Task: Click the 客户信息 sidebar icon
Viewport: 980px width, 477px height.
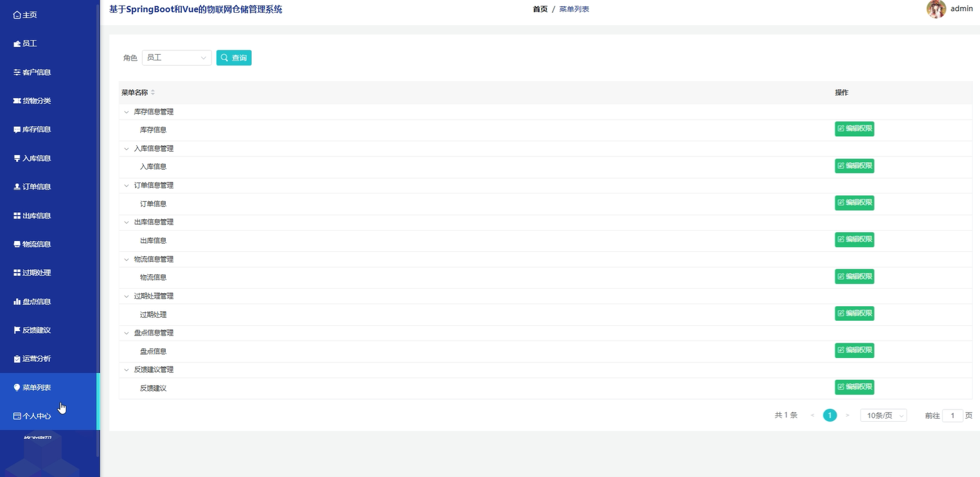Action: click(17, 73)
